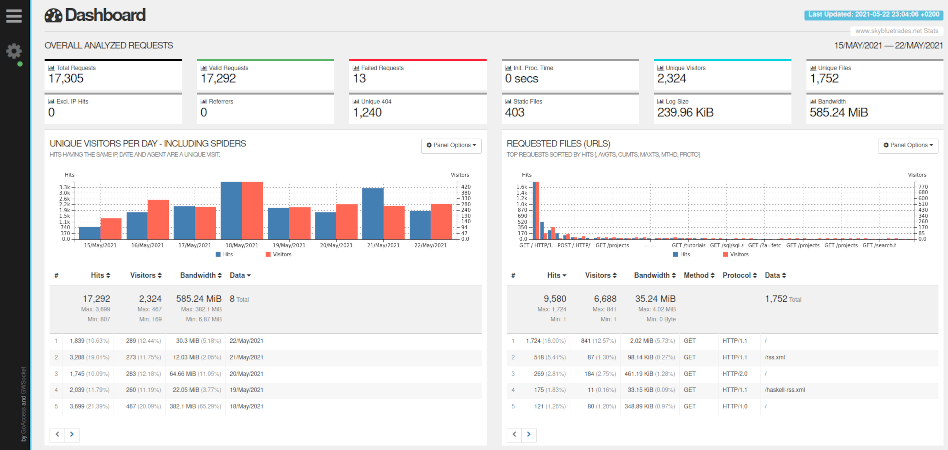This screenshot has width=948, height=450.
Task: Go to next page in Unique Visitors table
Action: pyautogui.click(x=71, y=434)
